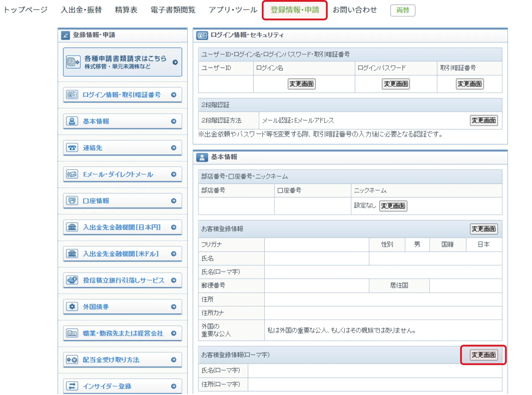Click the envelope icon for Eメール・ダイレクトメール

click(72, 174)
